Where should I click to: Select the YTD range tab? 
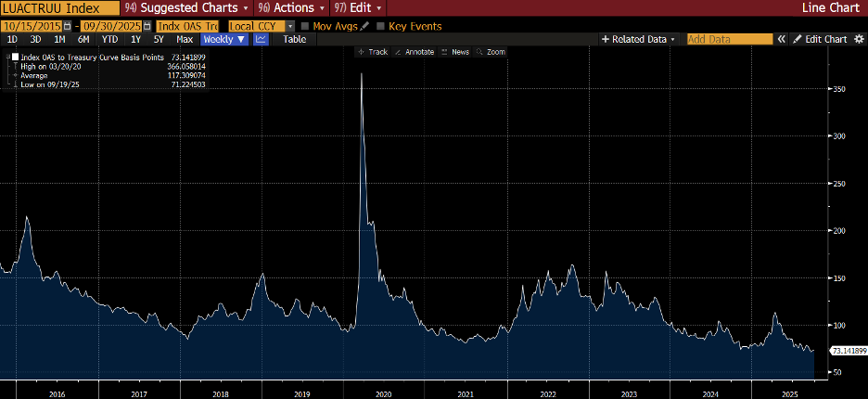pyautogui.click(x=109, y=39)
